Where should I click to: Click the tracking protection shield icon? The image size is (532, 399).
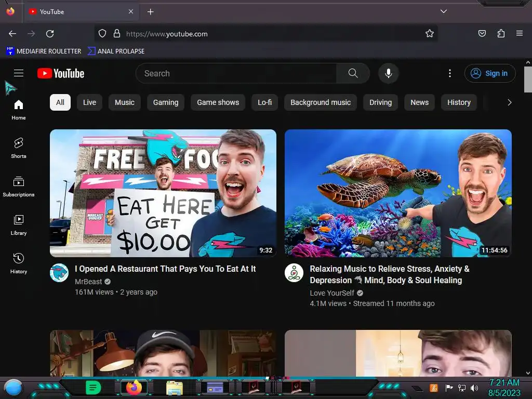[102, 34]
